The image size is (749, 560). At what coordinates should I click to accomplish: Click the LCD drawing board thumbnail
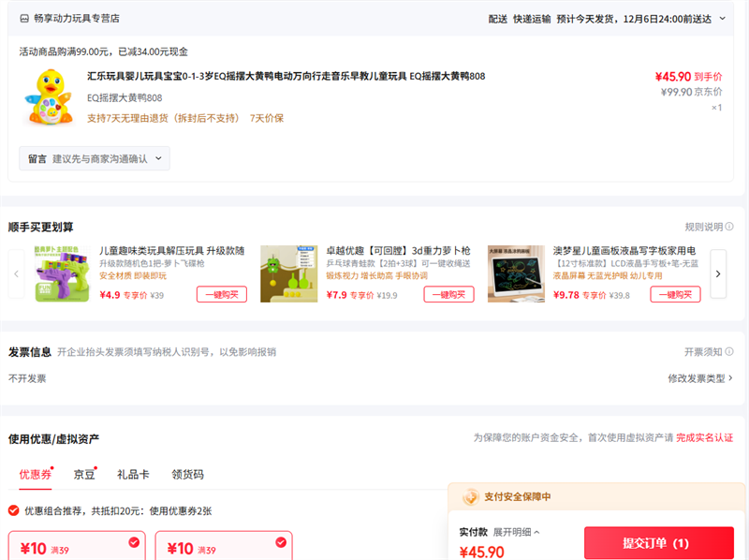click(x=516, y=274)
